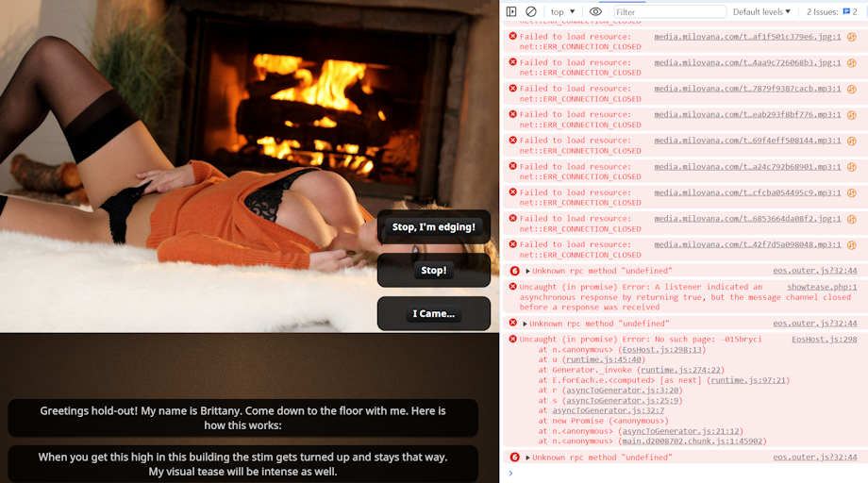Click the last '6' repeat-count badge at bottom

click(514, 458)
